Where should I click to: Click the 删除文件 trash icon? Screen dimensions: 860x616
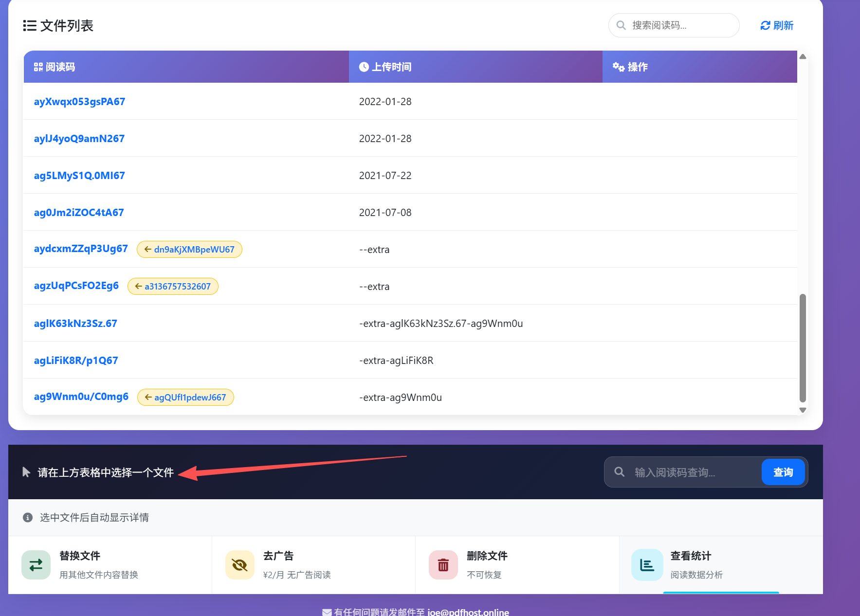[x=442, y=564]
